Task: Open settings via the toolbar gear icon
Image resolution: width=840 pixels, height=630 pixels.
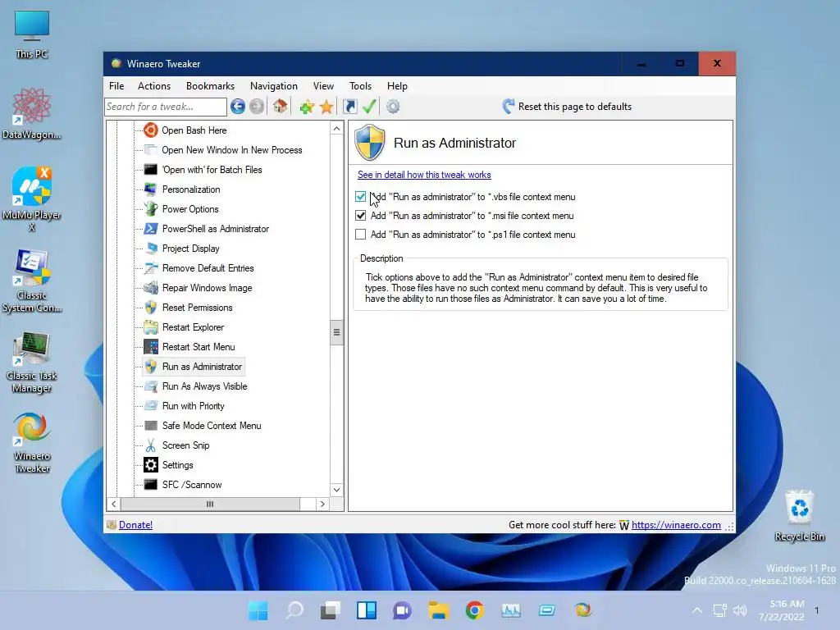Action: click(x=393, y=107)
